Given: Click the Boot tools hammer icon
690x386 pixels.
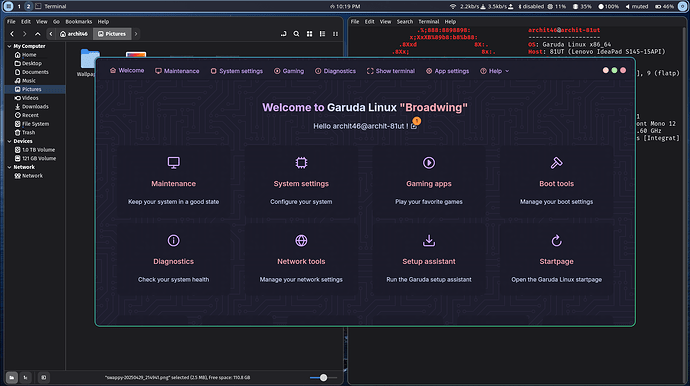Looking at the screenshot, I should click(x=556, y=163).
